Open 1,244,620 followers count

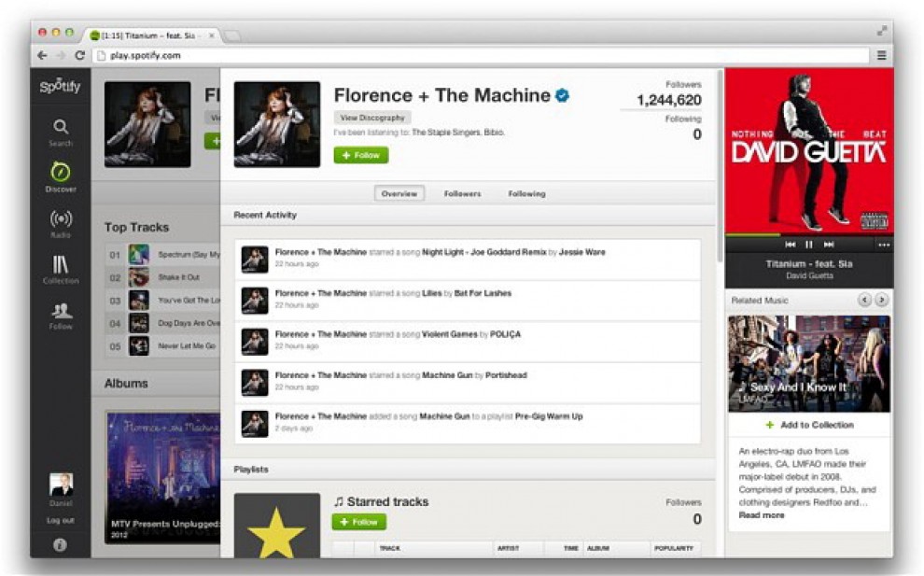tap(669, 100)
